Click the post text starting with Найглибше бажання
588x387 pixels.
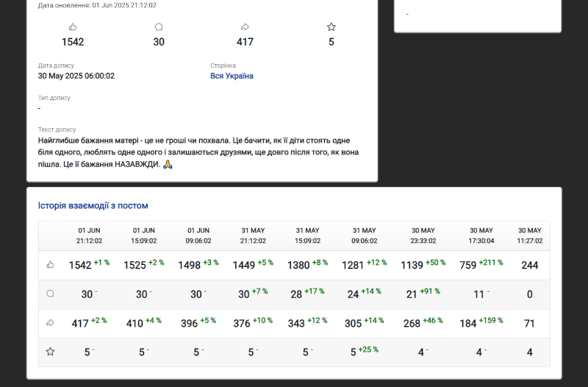pos(198,152)
